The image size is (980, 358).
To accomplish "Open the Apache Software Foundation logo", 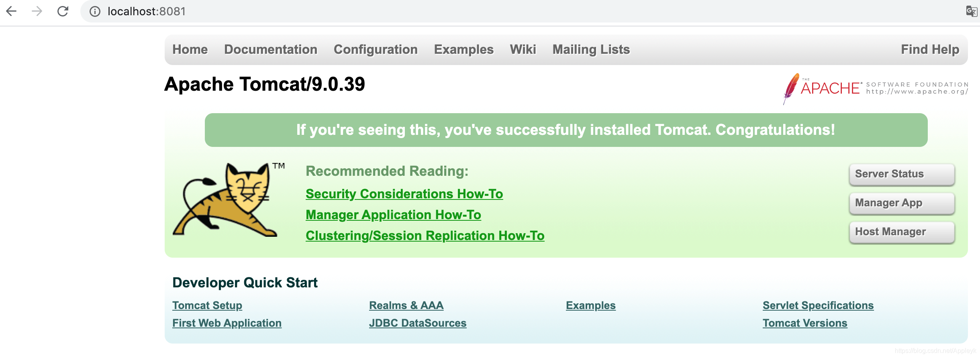I will pyautogui.click(x=876, y=88).
